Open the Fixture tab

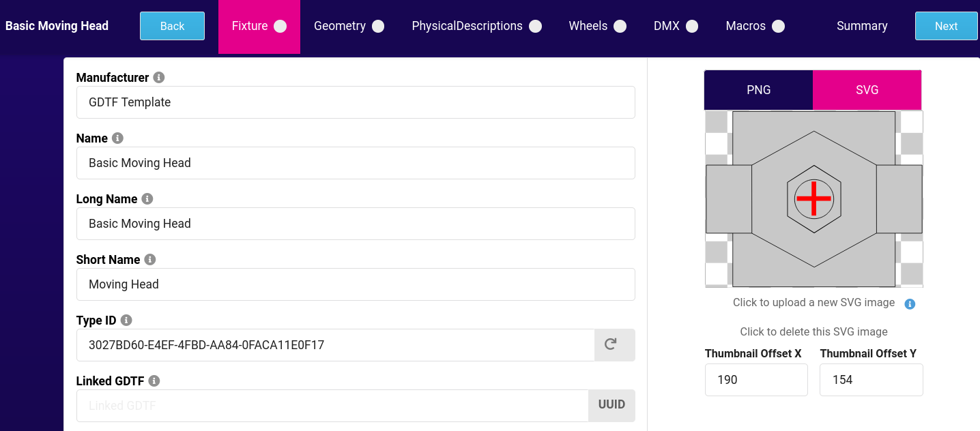click(x=259, y=27)
